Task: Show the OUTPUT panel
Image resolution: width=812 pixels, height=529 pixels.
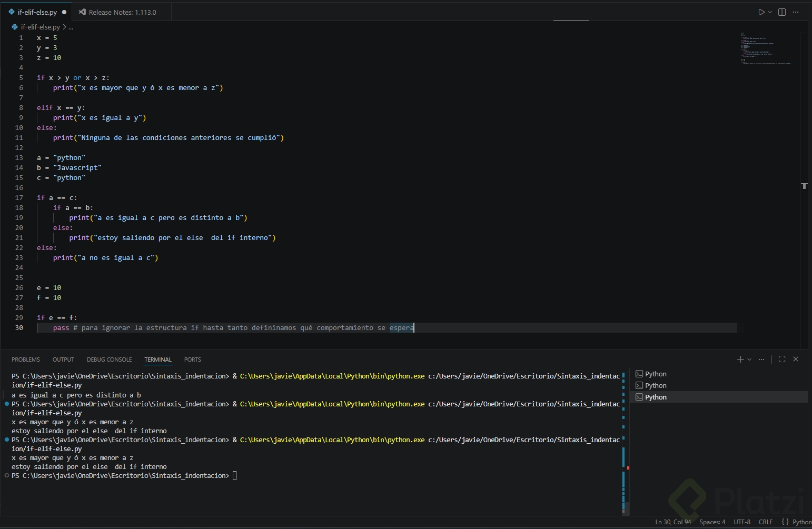Action: coord(63,360)
